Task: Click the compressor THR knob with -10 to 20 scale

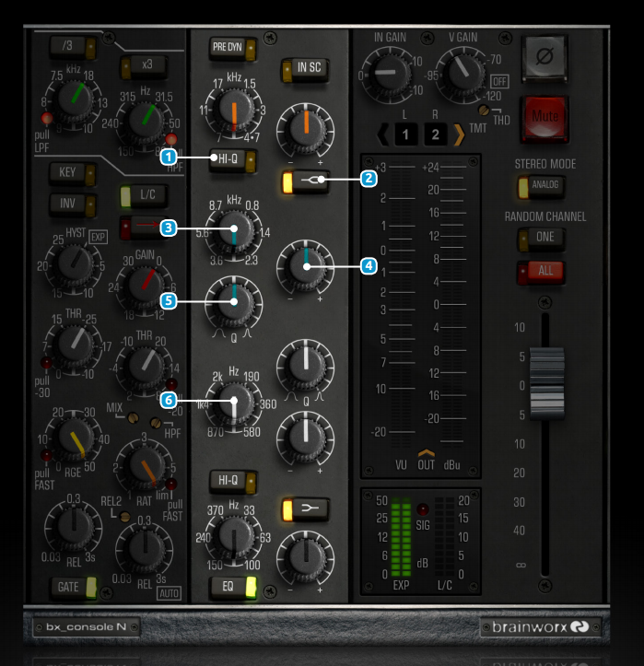Action: [146, 365]
